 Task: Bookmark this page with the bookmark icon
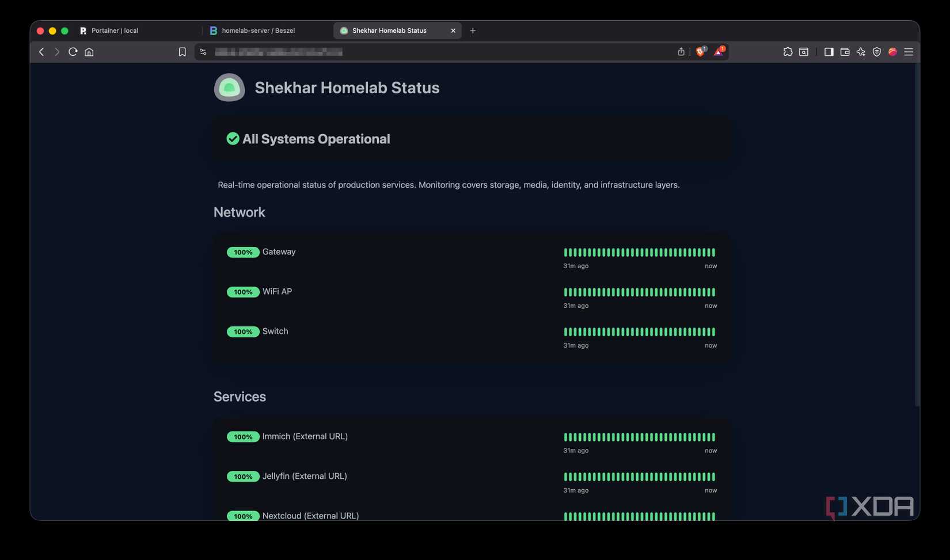(x=182, y=52)
